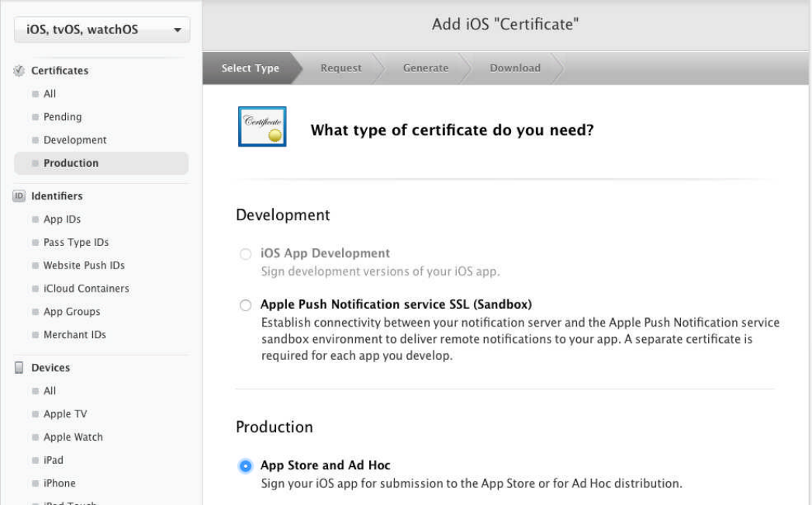812x505 pixels.
Task: Open iPad devices
Action: pyautogui.click(x=54, y=460)
